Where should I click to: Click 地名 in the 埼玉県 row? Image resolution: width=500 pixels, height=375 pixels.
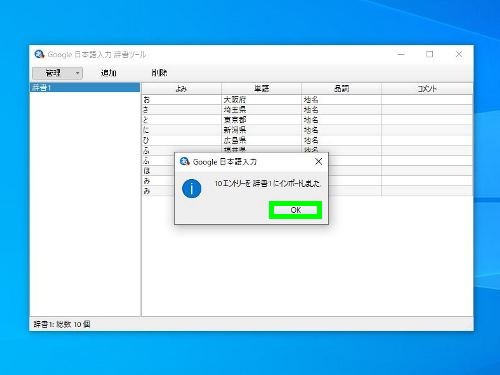[x=341, y=110]
